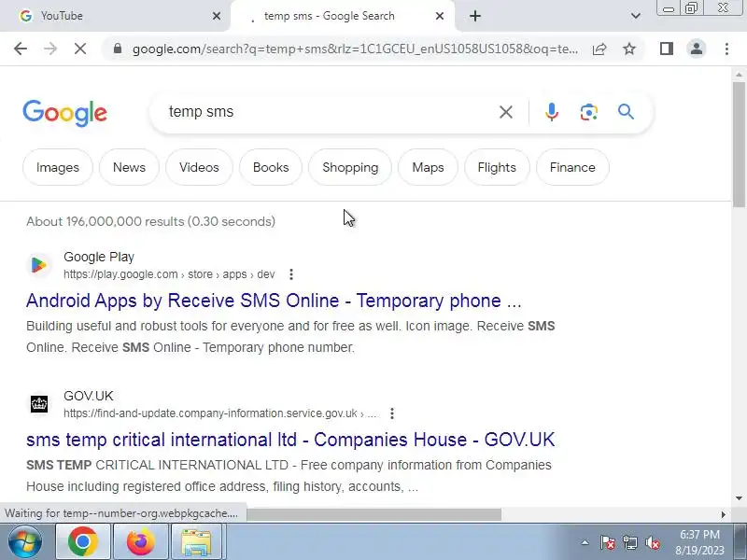The width and height of the screenshot is (747, 560).
Task: Open Chrome's three-dot menu
Action: coord(726,49)
